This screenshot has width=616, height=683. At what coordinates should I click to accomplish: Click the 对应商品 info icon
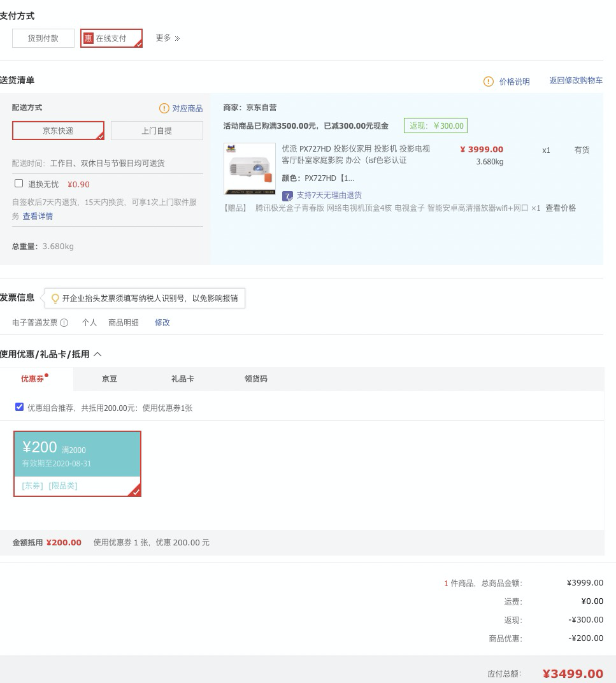pos(164,108)
